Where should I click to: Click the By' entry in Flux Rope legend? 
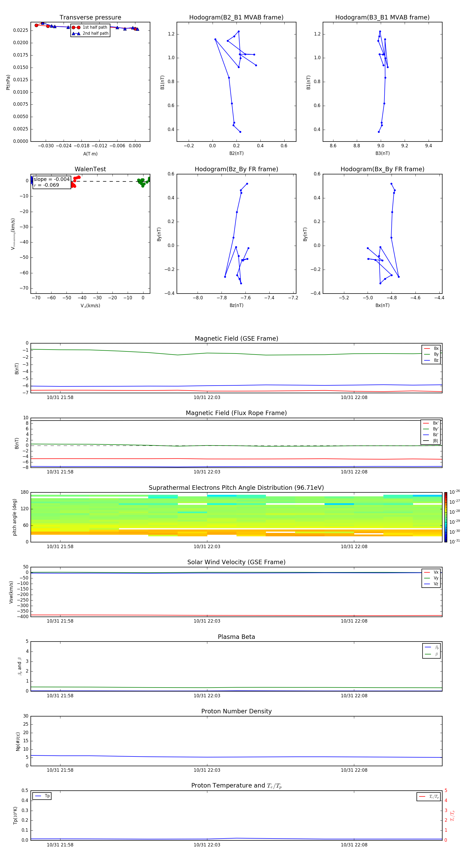click(431, 429)
